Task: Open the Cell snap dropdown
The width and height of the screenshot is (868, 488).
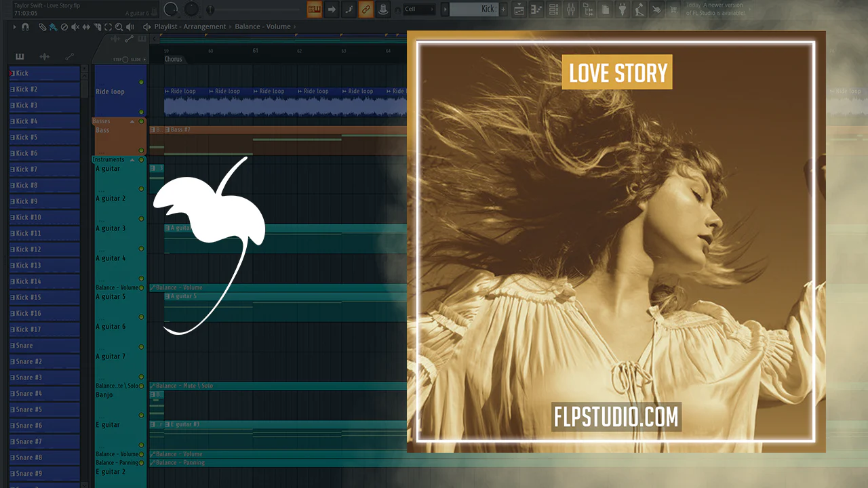Action: coord(419,9)
